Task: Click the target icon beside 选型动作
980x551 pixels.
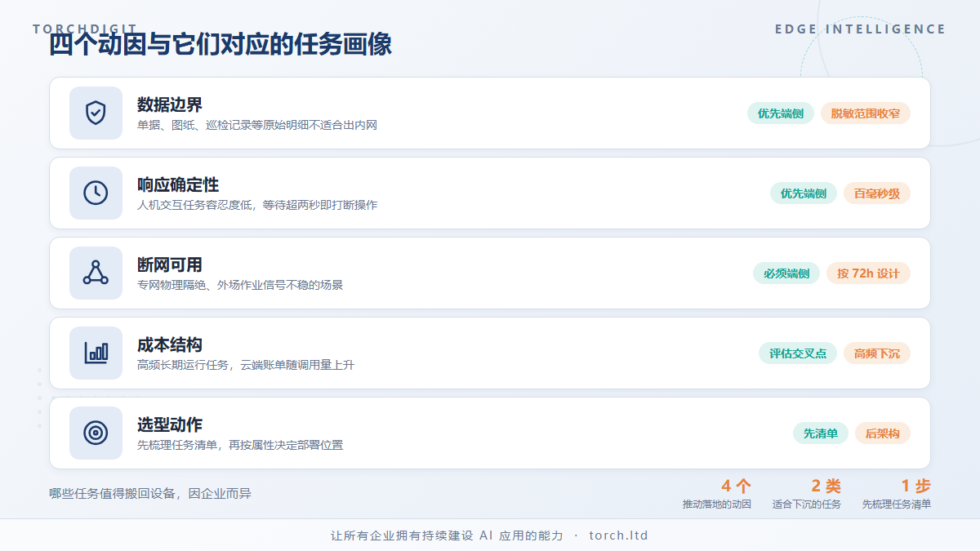Action: (x=96, y=433)
